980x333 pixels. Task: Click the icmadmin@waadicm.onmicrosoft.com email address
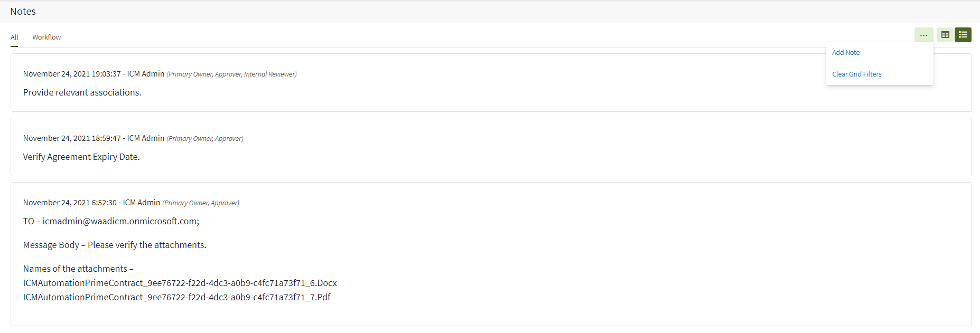click(x=120, y=221)
